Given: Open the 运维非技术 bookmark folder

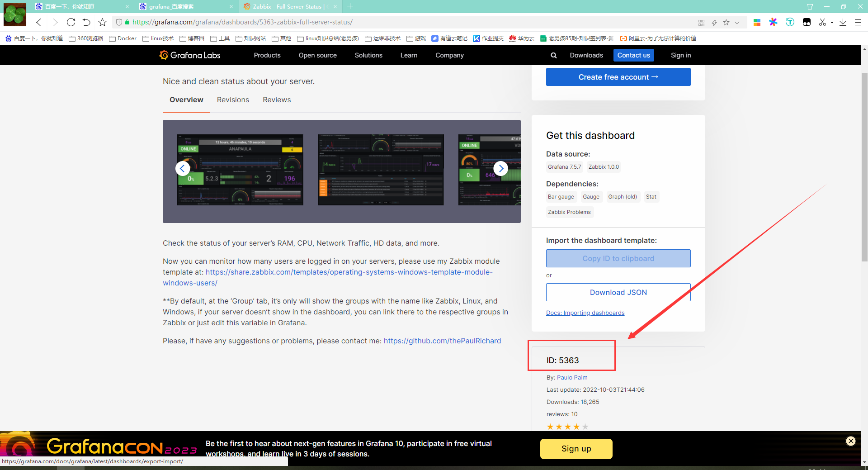Looking at the screenshot, I should [x=383, y=38].
